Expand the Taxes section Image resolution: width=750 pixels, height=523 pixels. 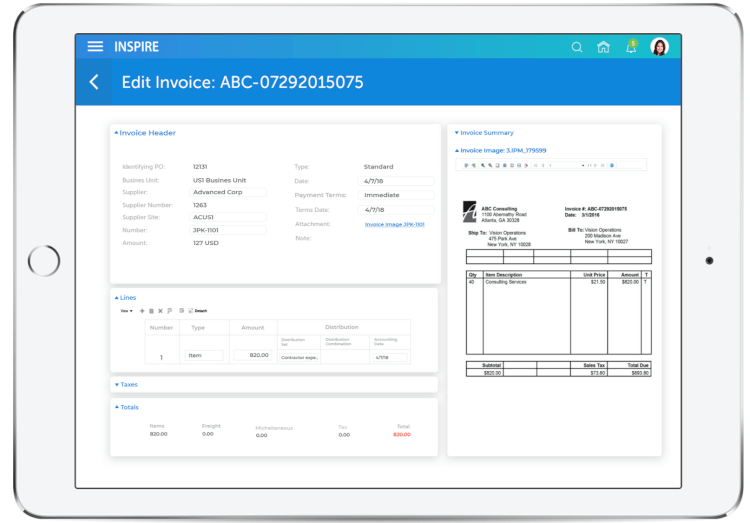[127, 384]
